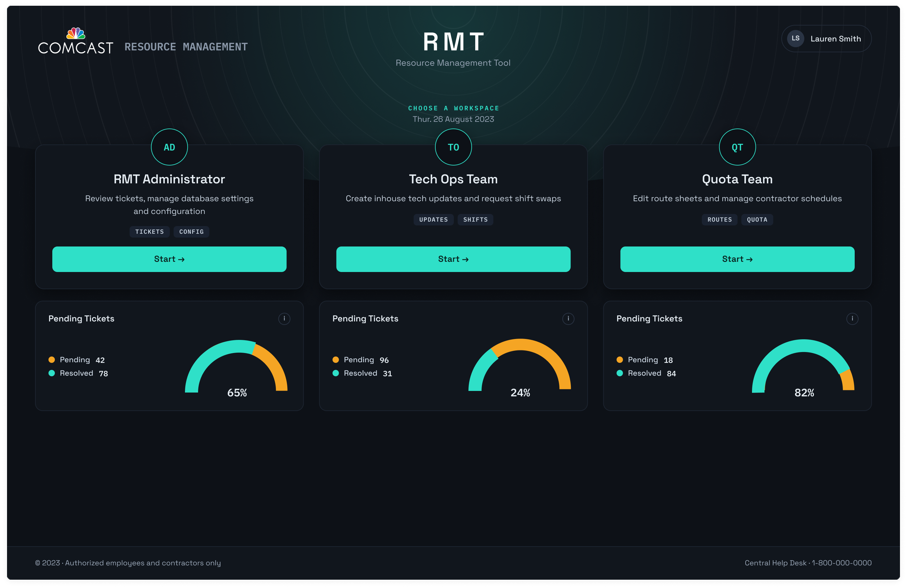Start the Tech Ops Team workspace
This screenshot has height=588, width=907.
tap(453, 259)
